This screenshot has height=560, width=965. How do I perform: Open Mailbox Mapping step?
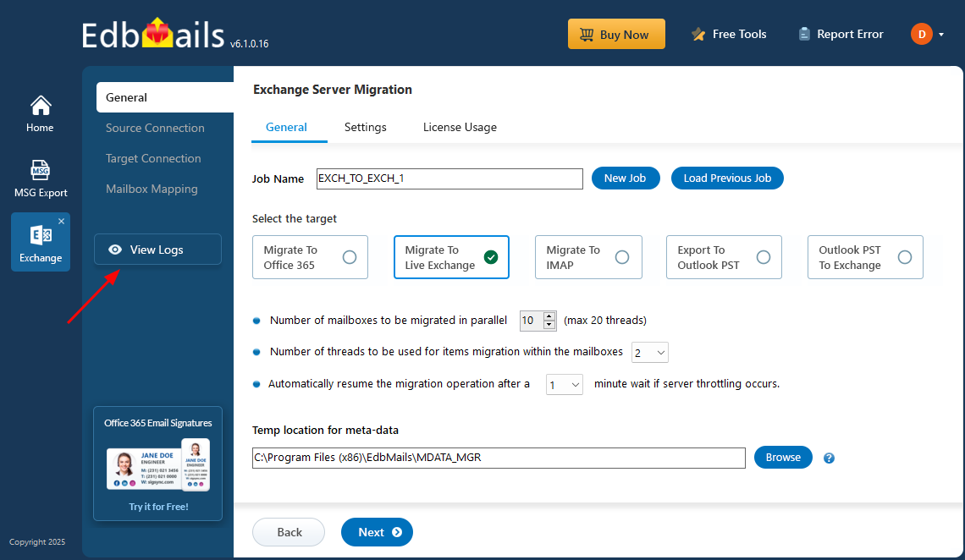coord(152,189)
